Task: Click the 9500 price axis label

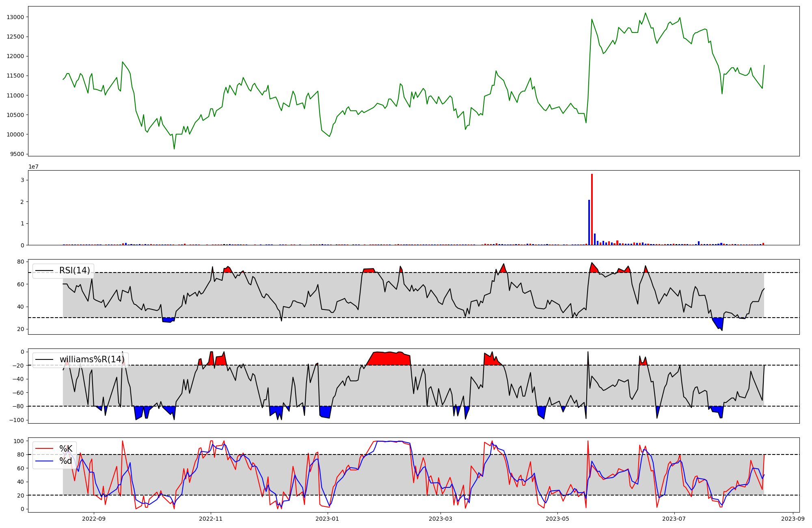Action: click(17, 154)
